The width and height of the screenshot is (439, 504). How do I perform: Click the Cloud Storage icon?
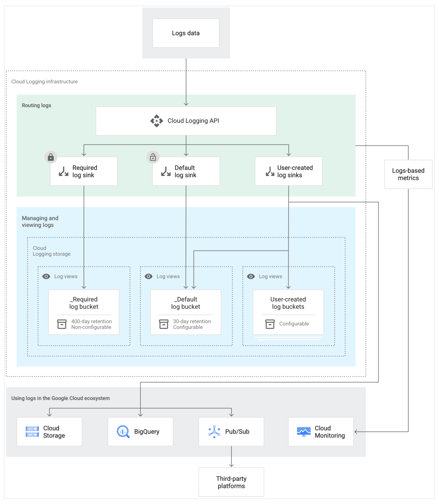point(32,432)
